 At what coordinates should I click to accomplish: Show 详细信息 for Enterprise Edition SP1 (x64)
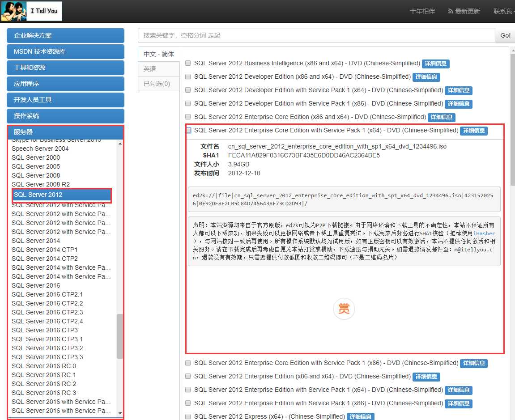tap(459, 390)
